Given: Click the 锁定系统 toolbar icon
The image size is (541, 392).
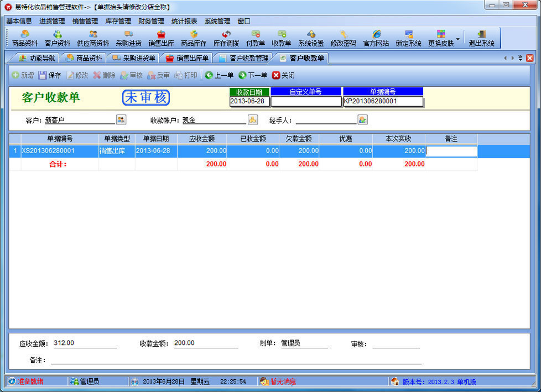Looking at the screenshot, I should 408,38.
